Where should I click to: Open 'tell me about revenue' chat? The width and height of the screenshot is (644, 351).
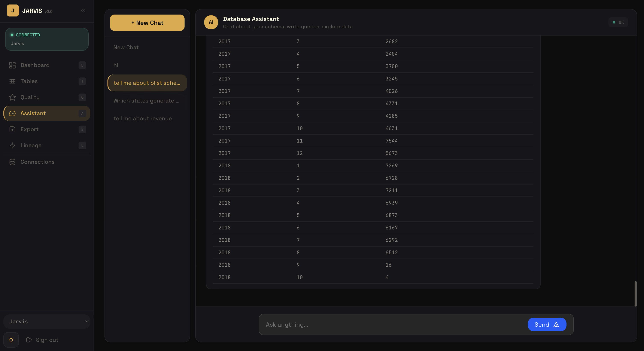tap(147, 119)
